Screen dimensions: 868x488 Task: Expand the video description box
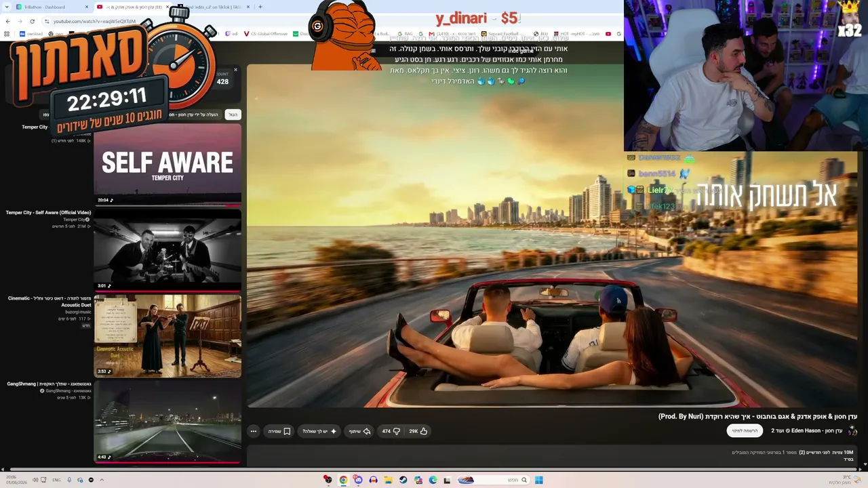tap(552, 456)
